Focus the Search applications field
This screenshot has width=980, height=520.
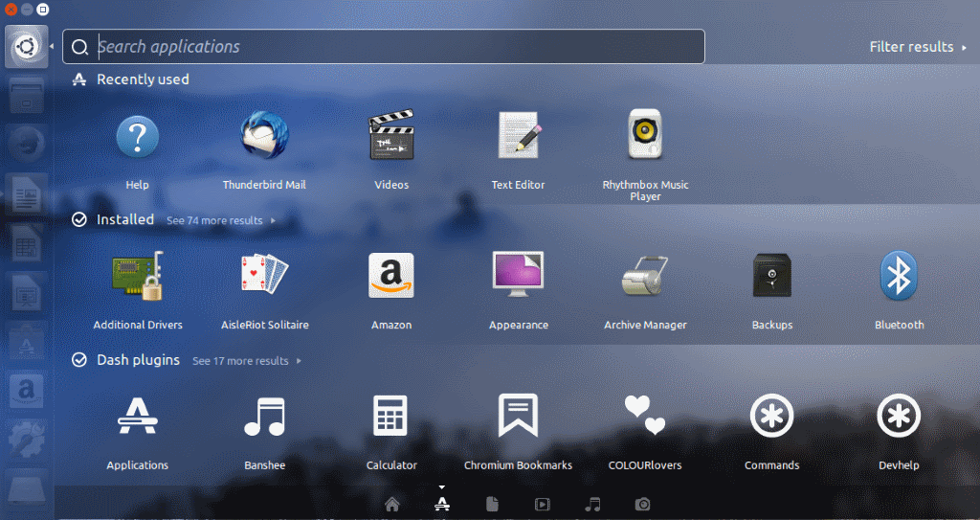384,47
